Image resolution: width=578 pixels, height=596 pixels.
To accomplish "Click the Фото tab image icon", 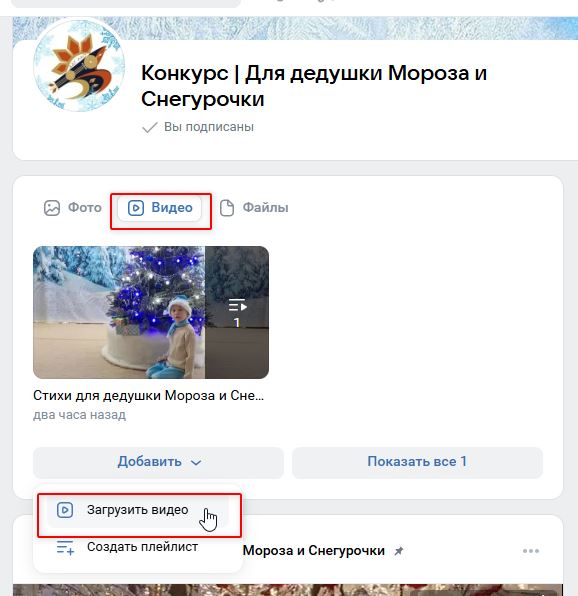I will tap(52, 208).
